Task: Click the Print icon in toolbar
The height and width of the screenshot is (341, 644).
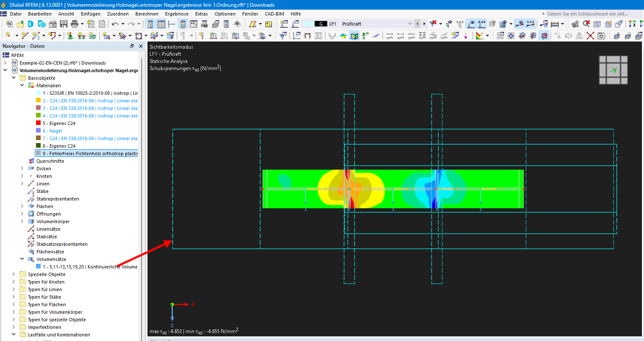Action: point(75,24)
